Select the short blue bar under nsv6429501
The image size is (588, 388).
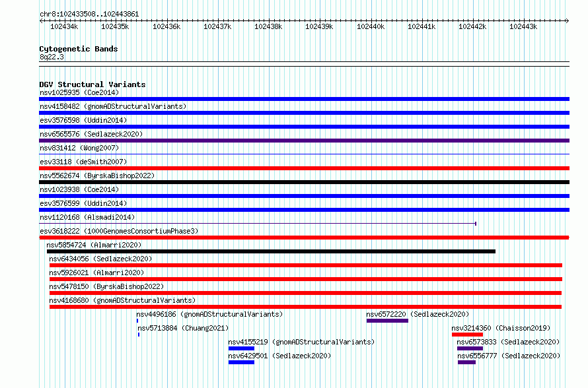[x=241, y=362]
